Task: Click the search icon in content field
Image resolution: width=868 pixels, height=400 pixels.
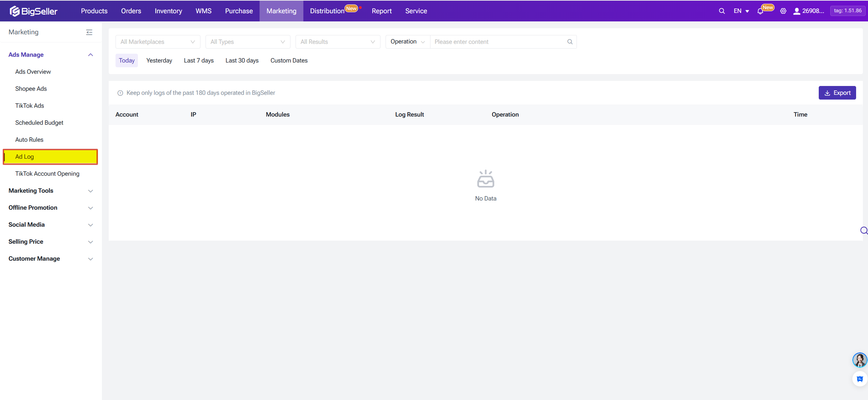Action: point(570,42)
